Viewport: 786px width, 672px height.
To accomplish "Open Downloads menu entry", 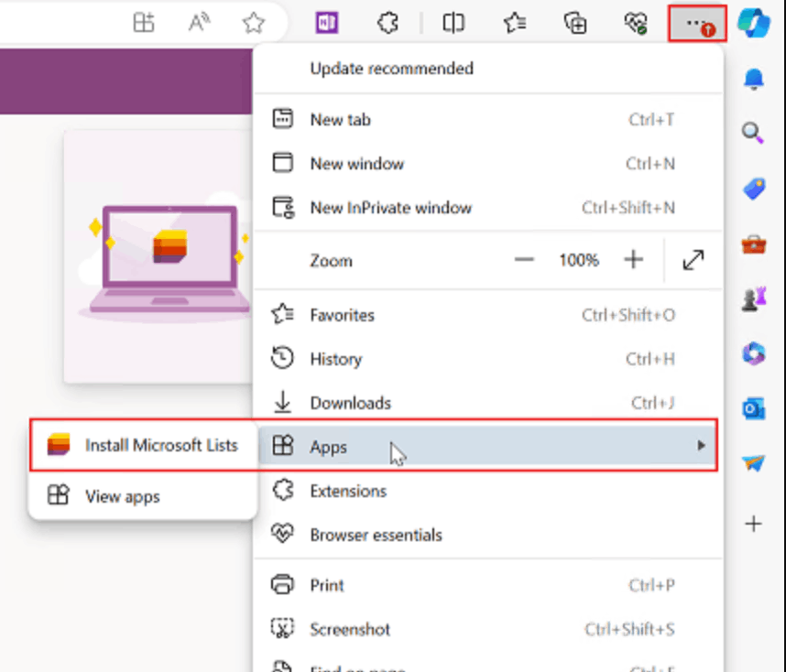I will click(488, 403).
